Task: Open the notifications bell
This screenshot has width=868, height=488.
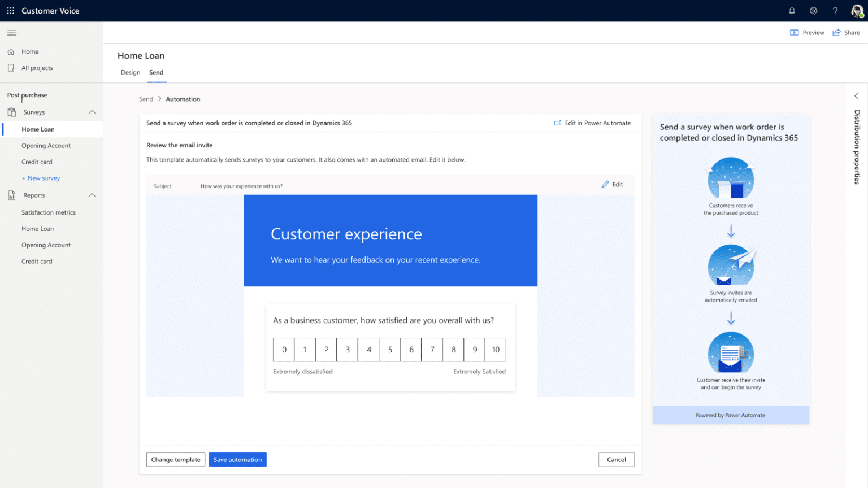Action: click(792, 11)
